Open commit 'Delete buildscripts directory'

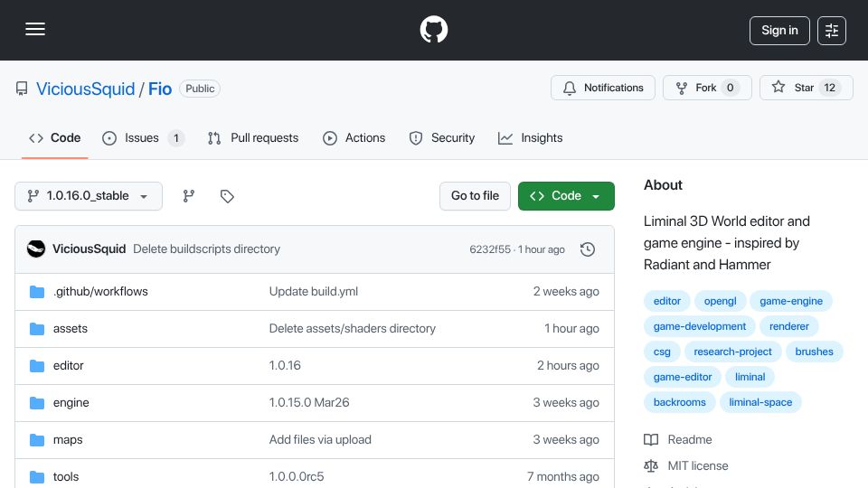coord(206,249)
